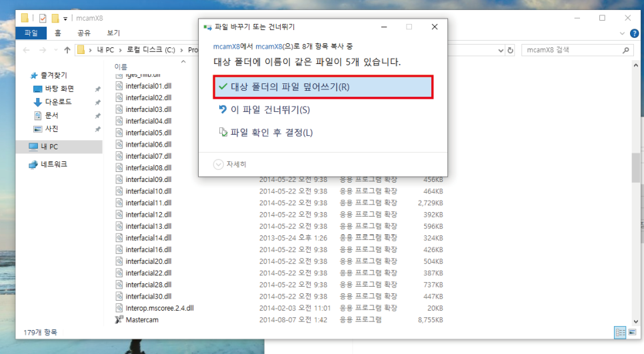The height and width of the screenshot is (354, 644).
Task: Close the replace or skip dialog
Action: (x=435, y=27)
